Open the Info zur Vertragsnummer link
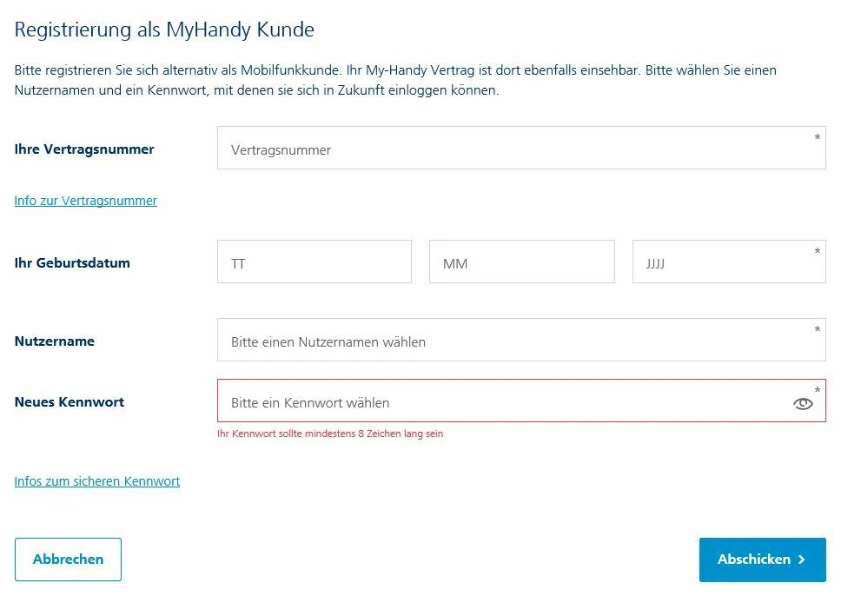Viewport: 861px width, 616px height. click(x=85, y=201)
